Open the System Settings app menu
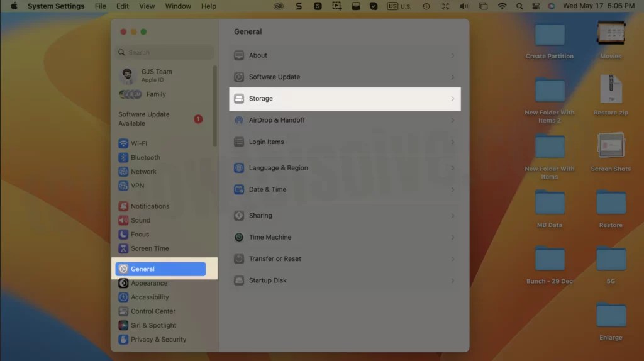This screenshot has height=361, width=644. (56, 6)
